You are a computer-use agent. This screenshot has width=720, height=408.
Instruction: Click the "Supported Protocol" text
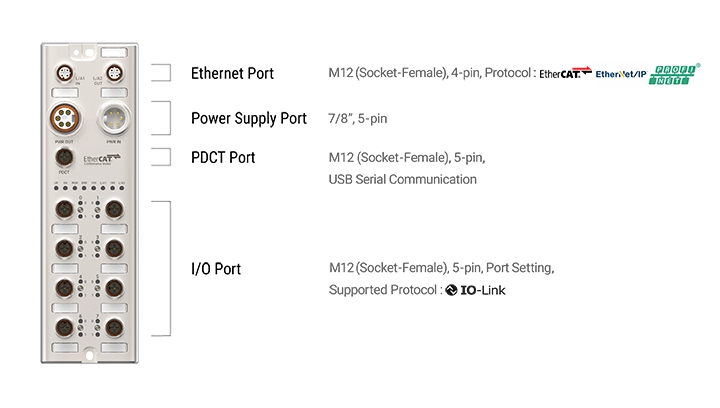[x=385, y=290]
